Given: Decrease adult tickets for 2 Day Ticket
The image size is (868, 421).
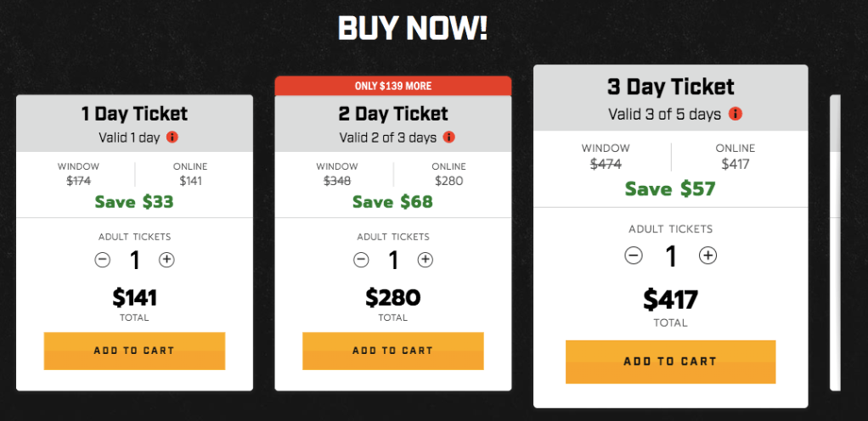Looking at the screenshot, I should (x=361, y=260).
